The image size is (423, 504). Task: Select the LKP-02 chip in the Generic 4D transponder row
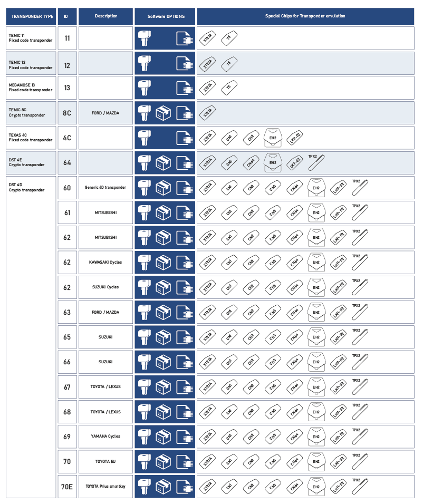[339, 188]
